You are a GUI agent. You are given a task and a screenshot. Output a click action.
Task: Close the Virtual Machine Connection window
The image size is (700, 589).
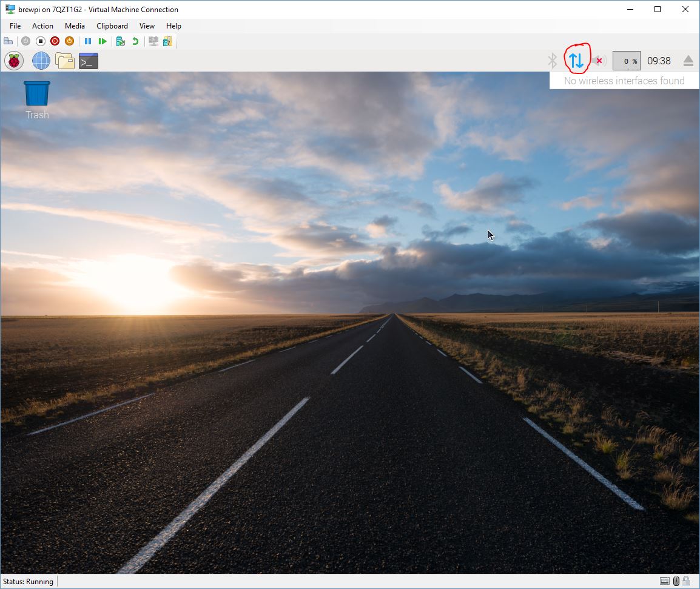685,9
